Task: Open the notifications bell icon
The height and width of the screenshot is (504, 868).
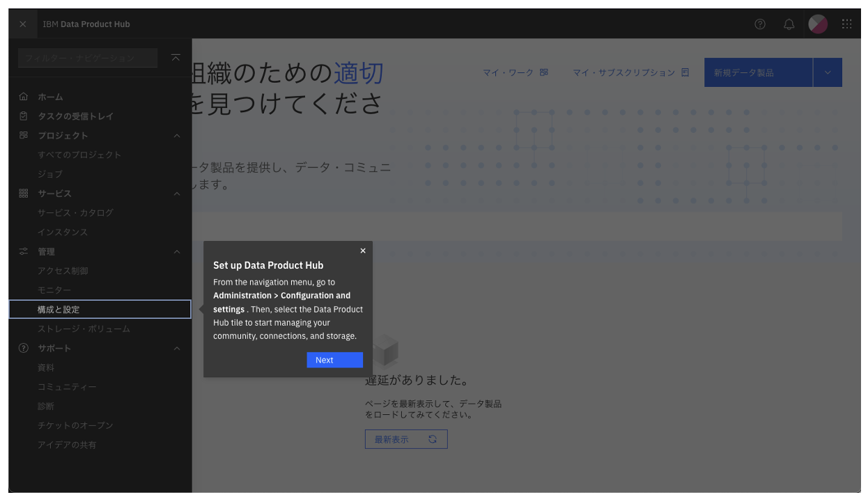Action: pos(789,24)
